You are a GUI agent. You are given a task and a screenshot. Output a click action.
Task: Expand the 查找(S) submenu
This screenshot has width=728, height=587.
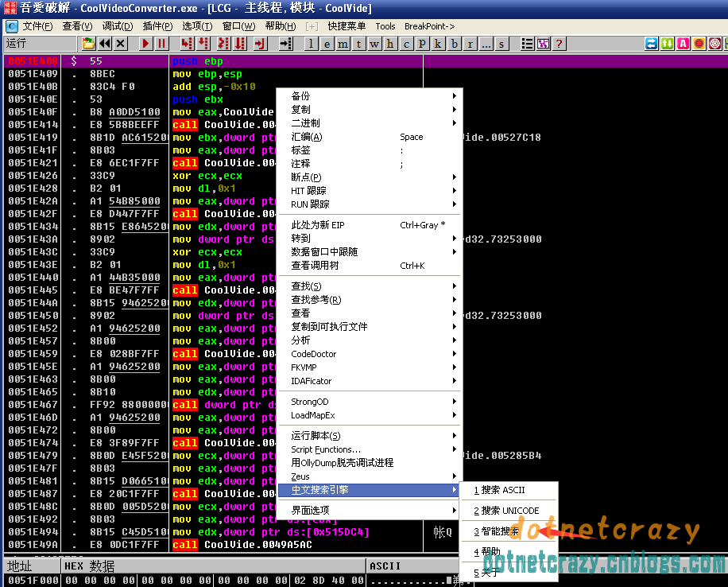370,286
